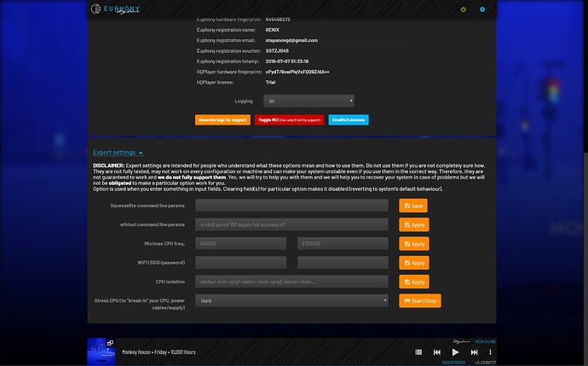
Task: Click Squeezelite command line params field
Action: point(291,206)
